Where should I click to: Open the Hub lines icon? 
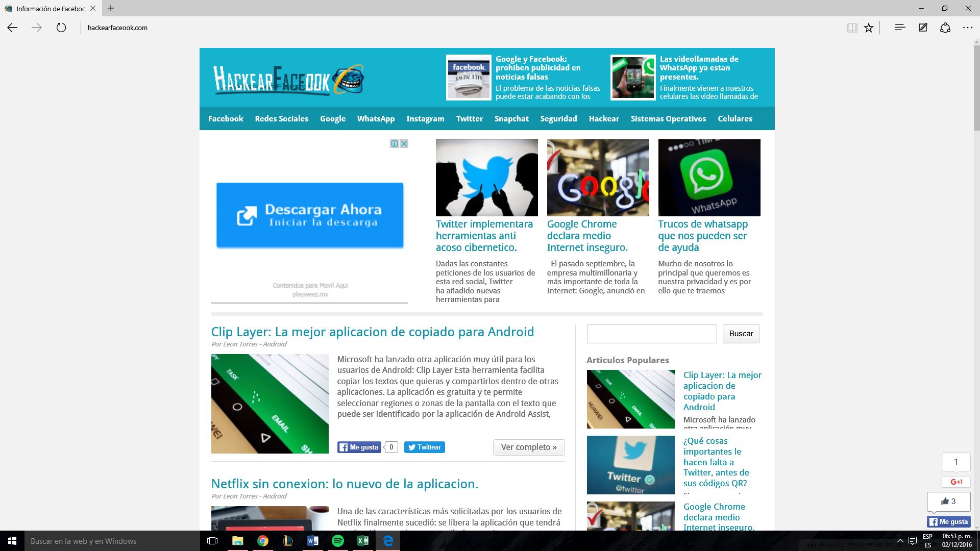900,28
